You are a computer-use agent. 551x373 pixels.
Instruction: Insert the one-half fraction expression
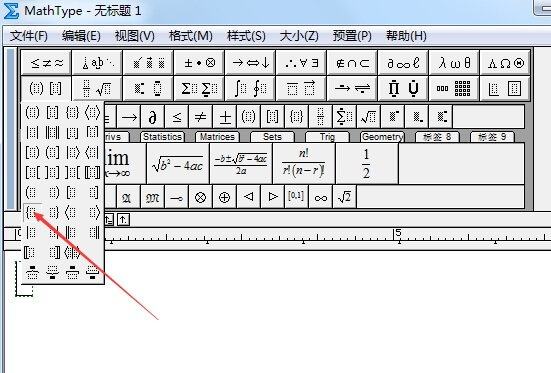point(367,163)
